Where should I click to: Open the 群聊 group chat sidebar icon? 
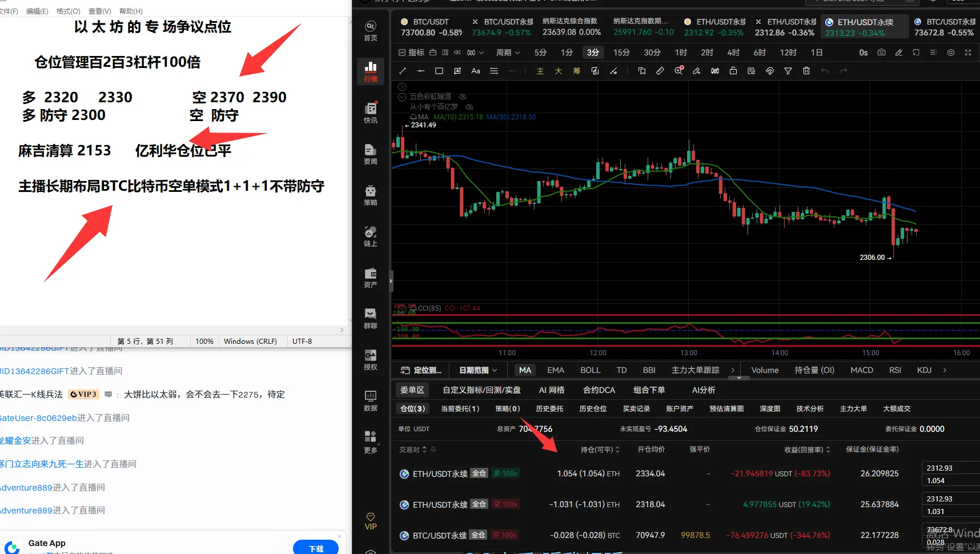click(x=371, y=319)
